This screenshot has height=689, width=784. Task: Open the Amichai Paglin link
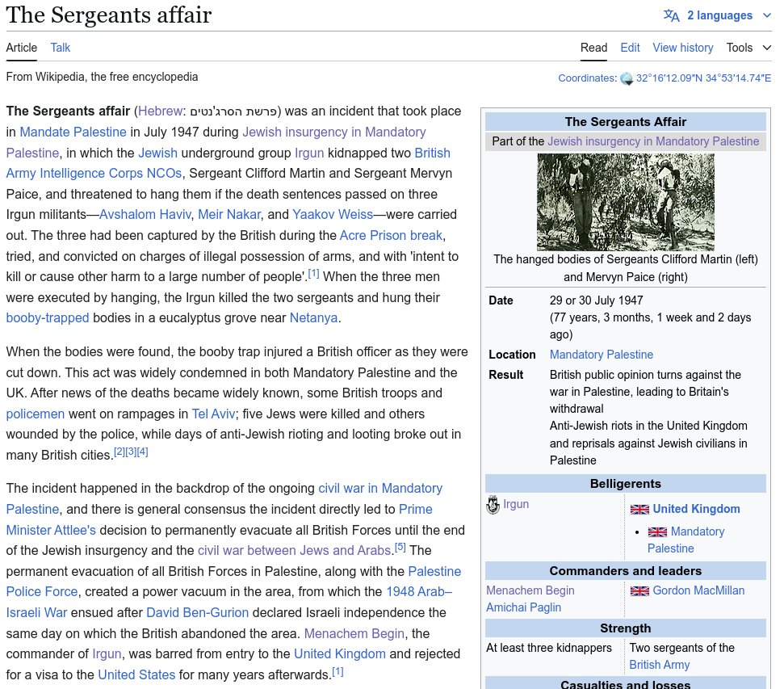tap(523, 607)
